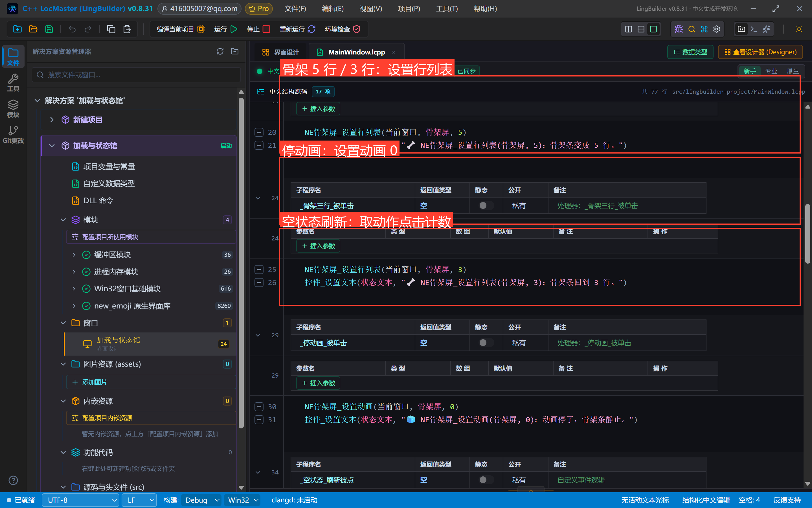Click the 搜索文件或窗口 search field
Image resolution: width=812 pixels, height=508 pixels.
[x=136, y=75]
